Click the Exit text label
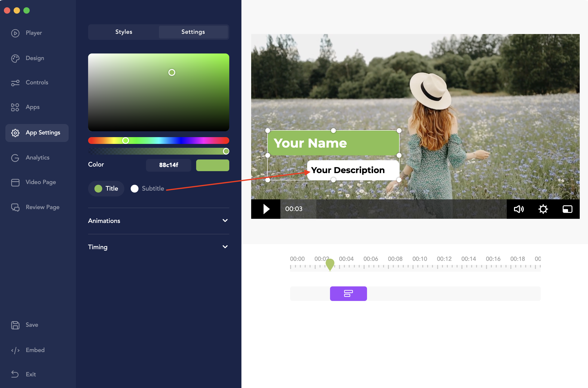Screen dimensions: 588x388 click(x=31, y=374)
